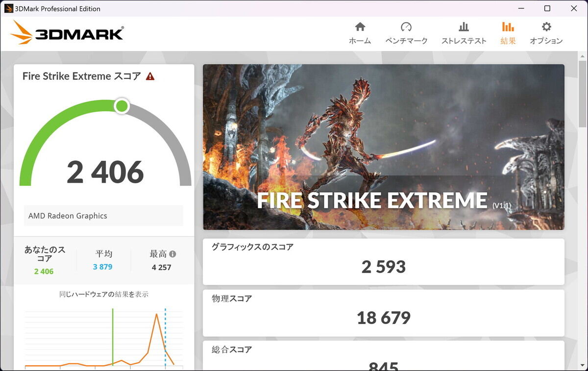The width and height of the screenshot is (588, 371).
Task: Select the 結果 tab
Action: 508,33
